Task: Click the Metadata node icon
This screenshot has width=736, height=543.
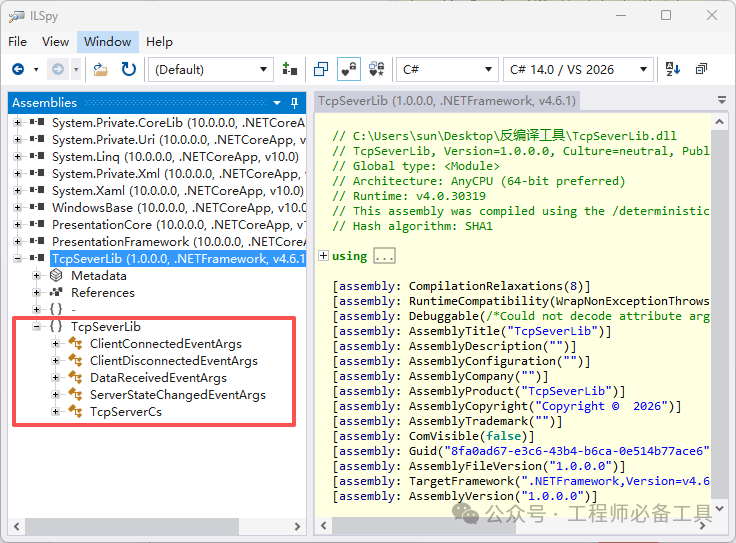Action: (x=56, y=275)
